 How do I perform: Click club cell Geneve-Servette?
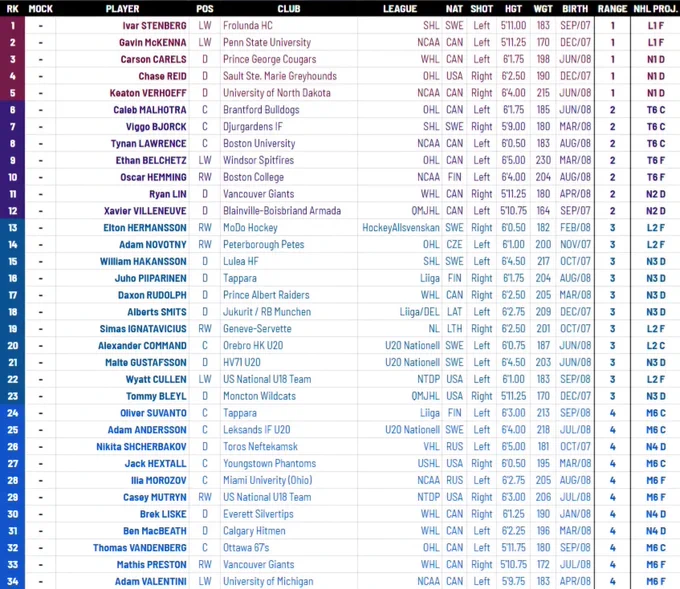pos(257,329)
